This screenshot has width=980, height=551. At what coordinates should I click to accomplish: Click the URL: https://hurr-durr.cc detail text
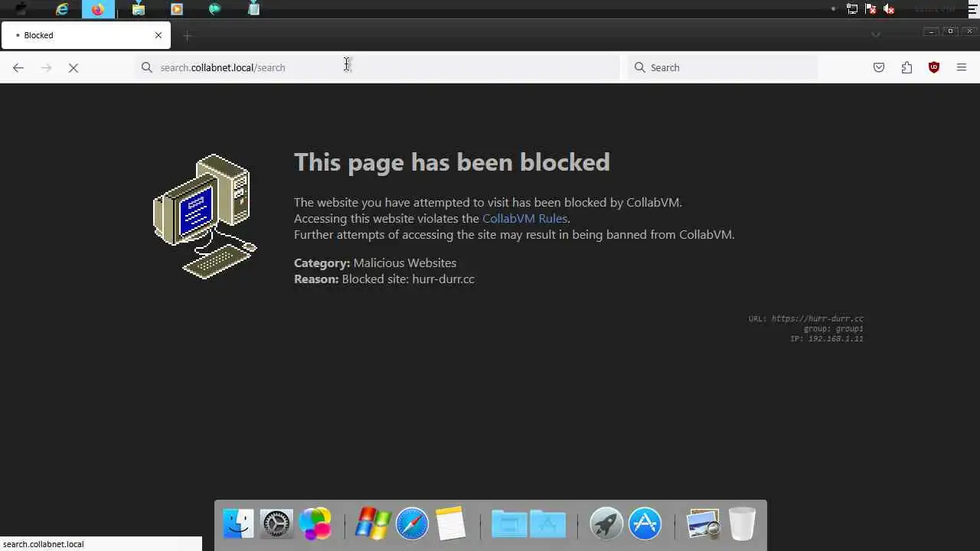806,318
